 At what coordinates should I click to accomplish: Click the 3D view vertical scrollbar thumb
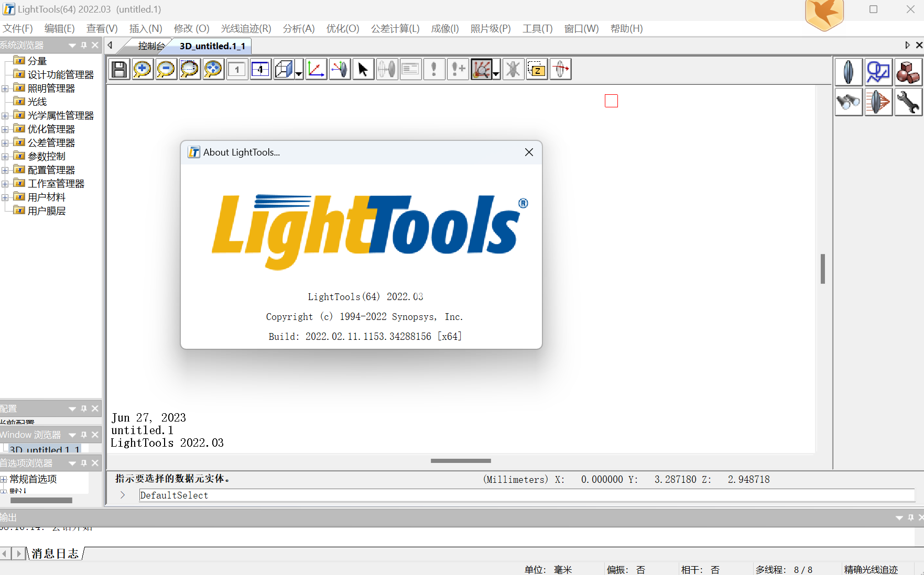[823, 269]
